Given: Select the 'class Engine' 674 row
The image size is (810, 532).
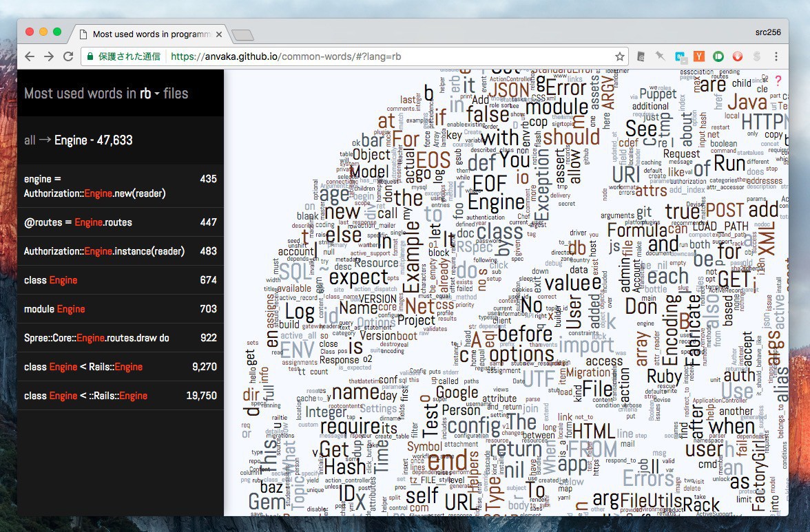Looking at the screenshot, I should (121, 280).
